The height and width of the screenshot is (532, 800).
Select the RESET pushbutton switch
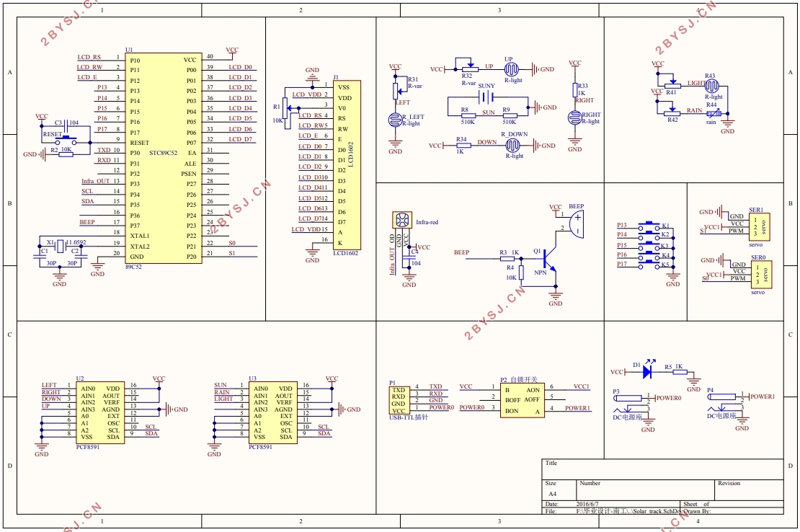coord(66,139)
